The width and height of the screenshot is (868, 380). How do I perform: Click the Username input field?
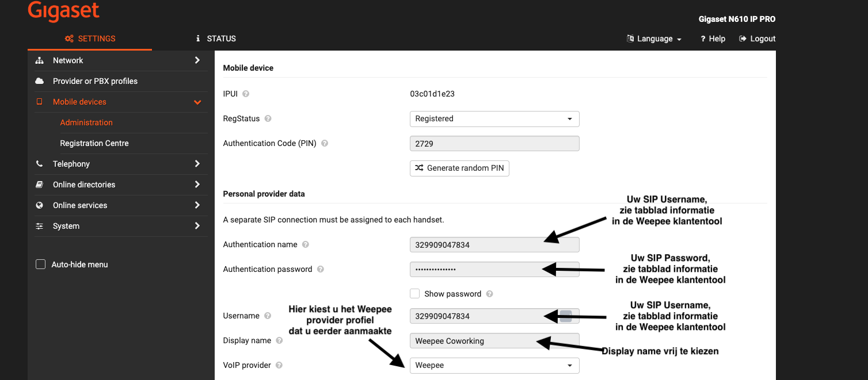point(494,316)
